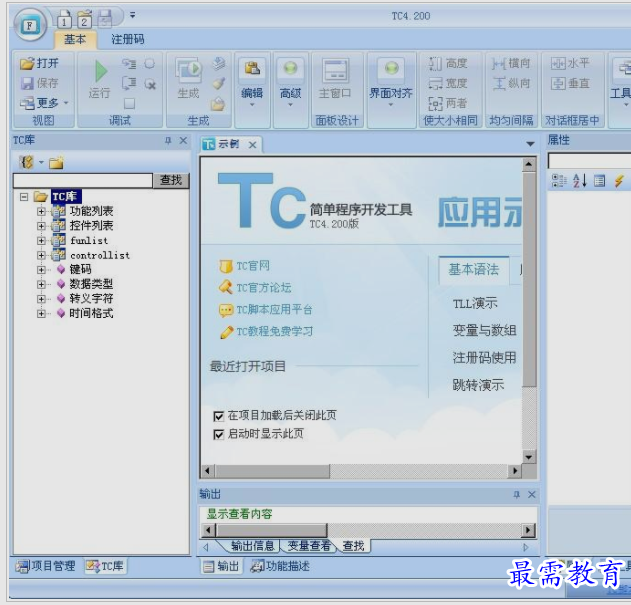Switch to the 查找 output tab
Screen dimensions: 631x605
(x=353, y=546)
